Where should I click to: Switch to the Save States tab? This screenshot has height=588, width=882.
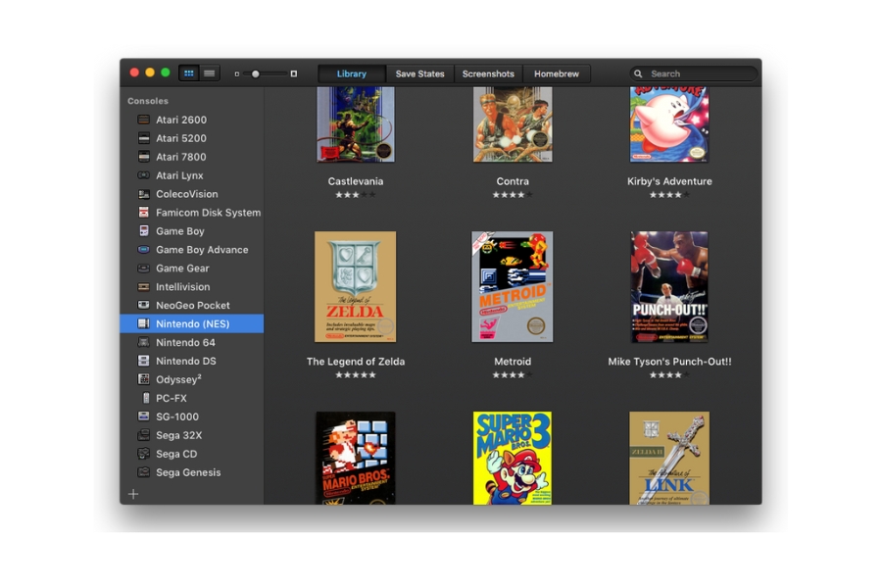420,73
